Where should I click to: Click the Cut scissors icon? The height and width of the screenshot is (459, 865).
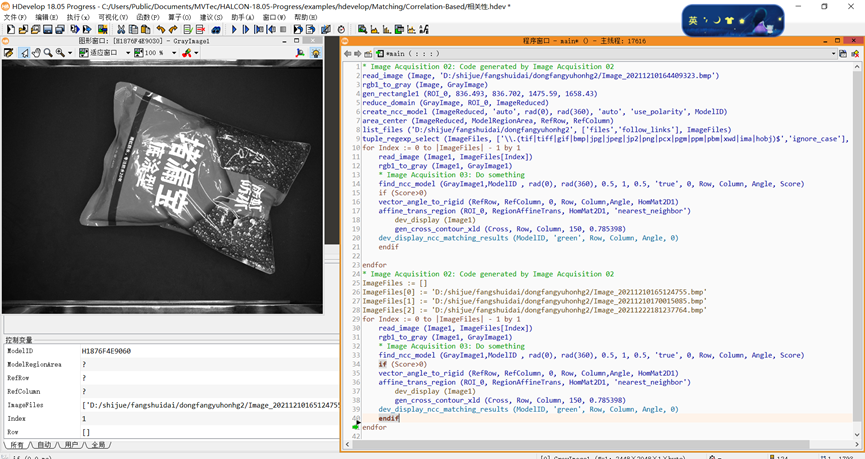[x=120, y=29]
